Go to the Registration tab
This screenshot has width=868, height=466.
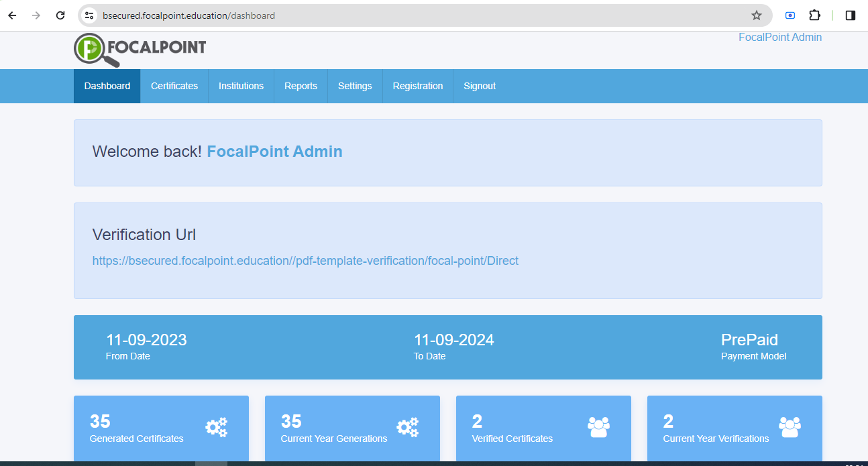point(417,86)
